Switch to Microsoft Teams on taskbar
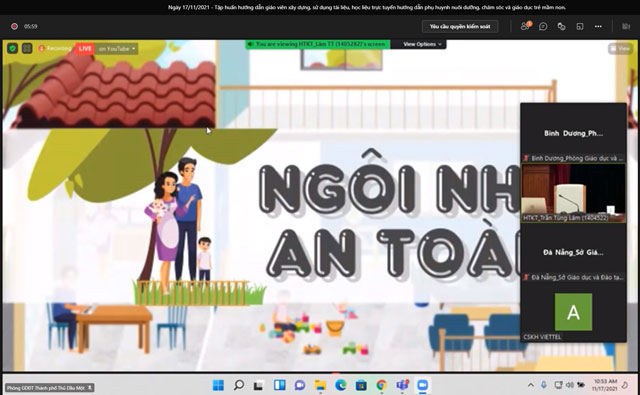Viewport: 640px width, 395px height. click(402, 385)
